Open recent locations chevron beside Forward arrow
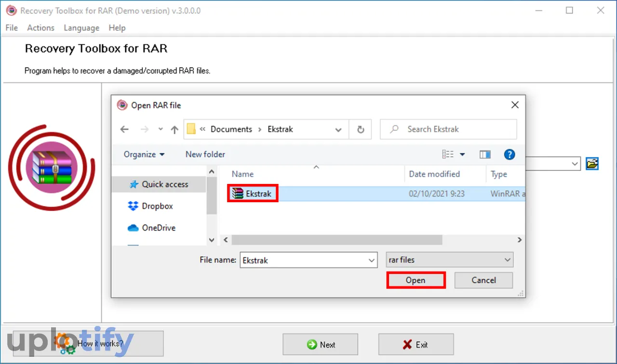Viewport: 617px width, 364px height. [x=161, y=130]
